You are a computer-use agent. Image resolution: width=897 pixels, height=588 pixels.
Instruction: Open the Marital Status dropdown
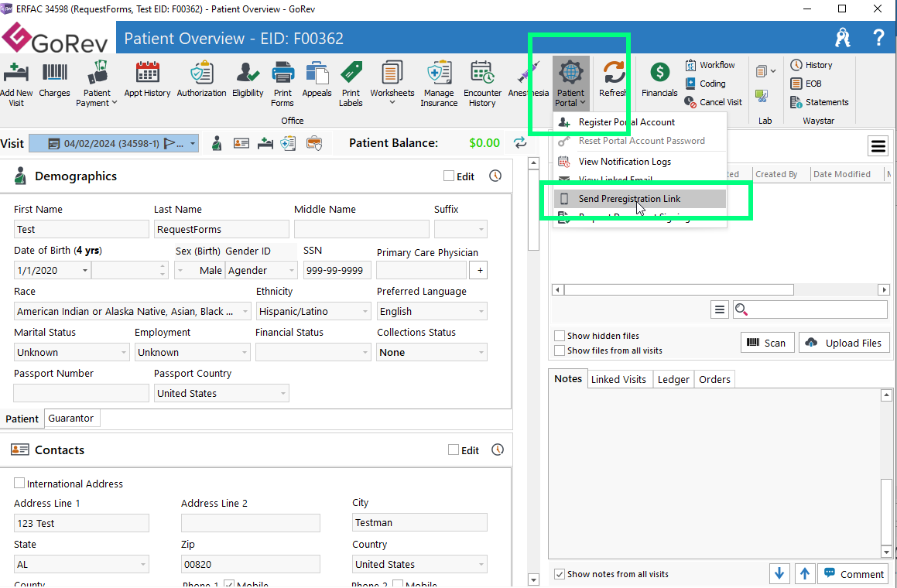pos(124,352)
